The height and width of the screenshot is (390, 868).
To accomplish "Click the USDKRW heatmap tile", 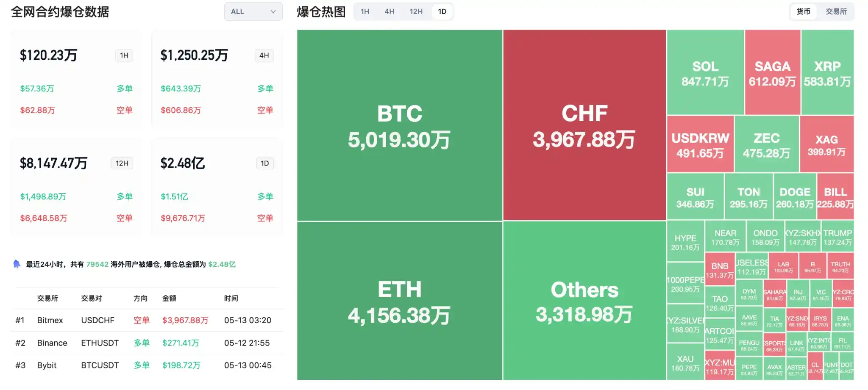I will 700,144.
